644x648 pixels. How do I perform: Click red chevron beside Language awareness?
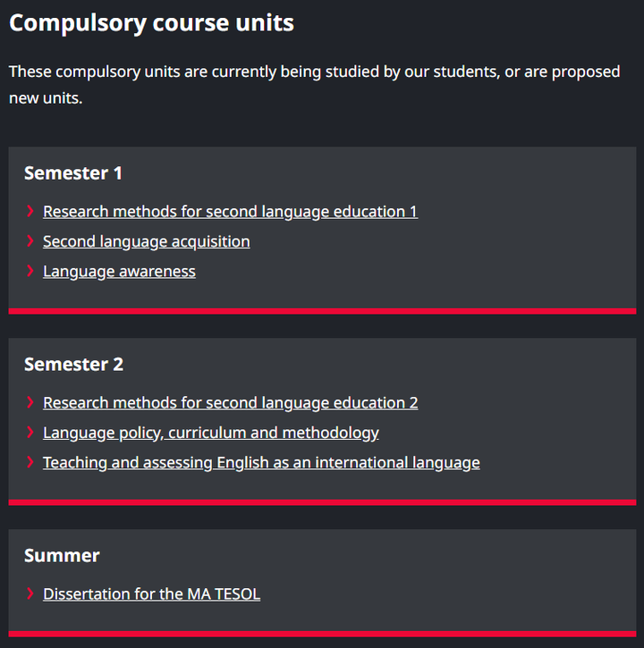tap(30, 271)
